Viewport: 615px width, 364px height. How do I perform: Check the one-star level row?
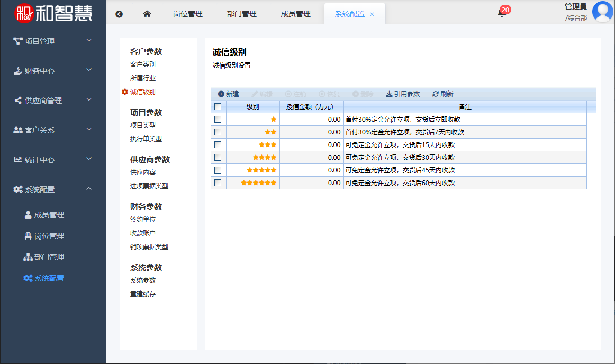pyautogui.click(x=218, y=119)
